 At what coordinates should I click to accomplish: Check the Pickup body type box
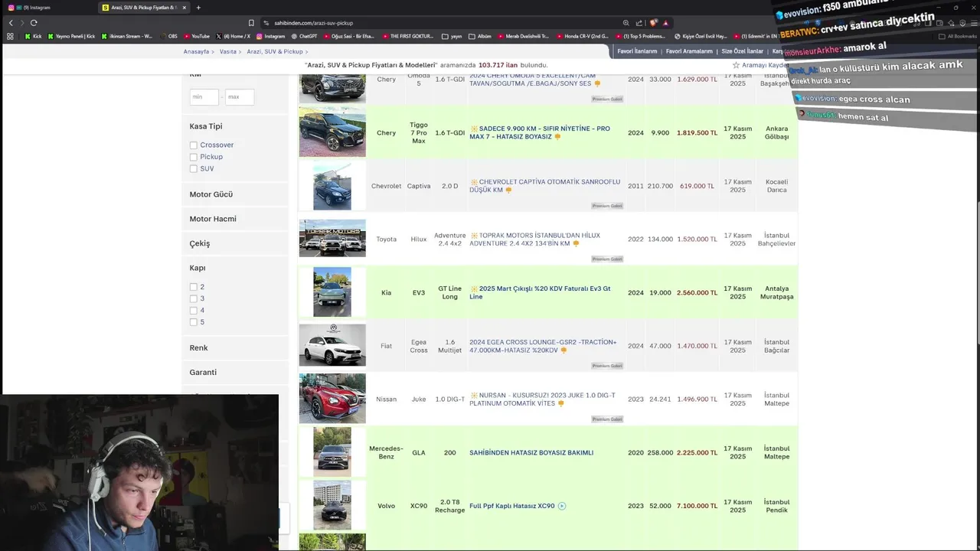[x=194, y=157]
